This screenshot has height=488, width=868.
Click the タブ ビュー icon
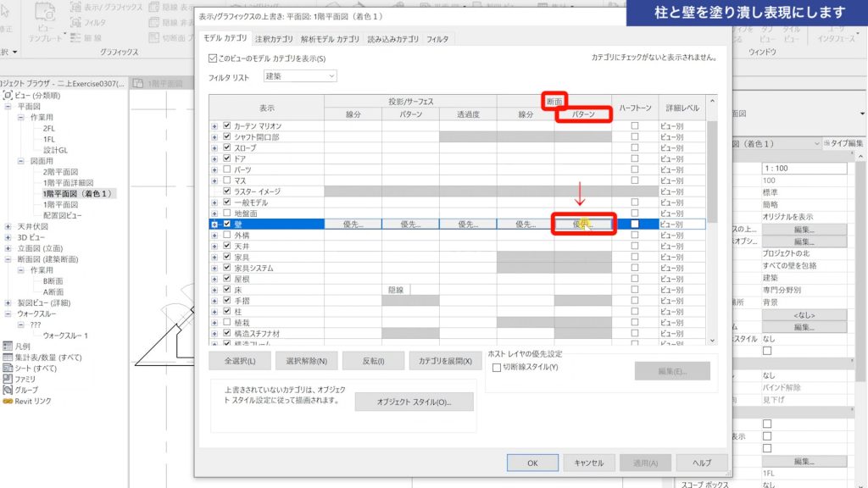click(x=767, y=36)
